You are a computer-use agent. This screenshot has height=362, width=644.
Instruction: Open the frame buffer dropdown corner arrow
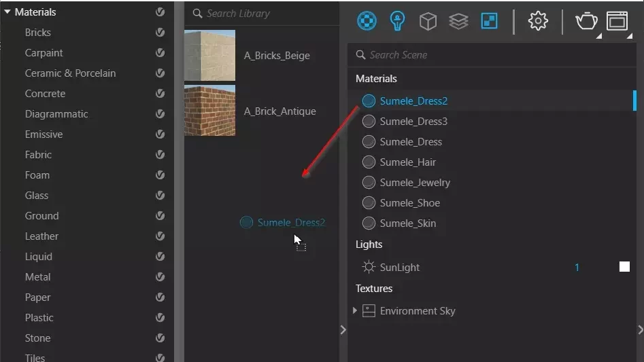point(630,36)
